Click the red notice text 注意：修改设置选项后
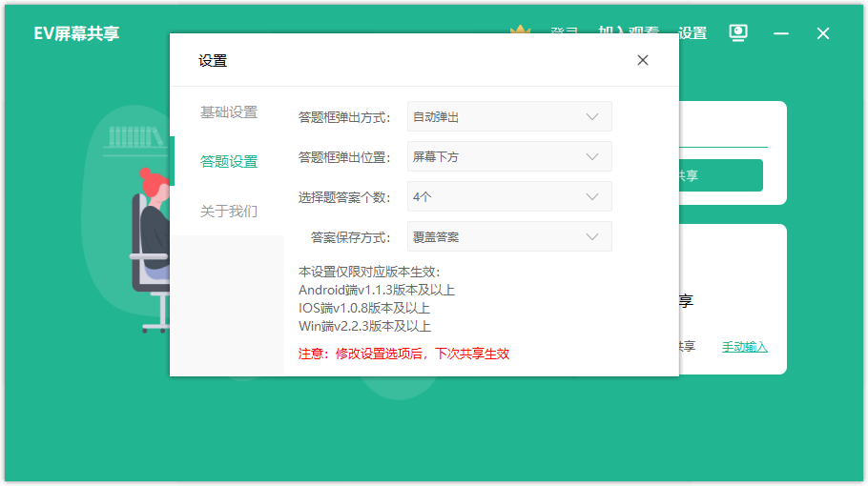This screenshot has width=868, height=486. pos(403,354)
